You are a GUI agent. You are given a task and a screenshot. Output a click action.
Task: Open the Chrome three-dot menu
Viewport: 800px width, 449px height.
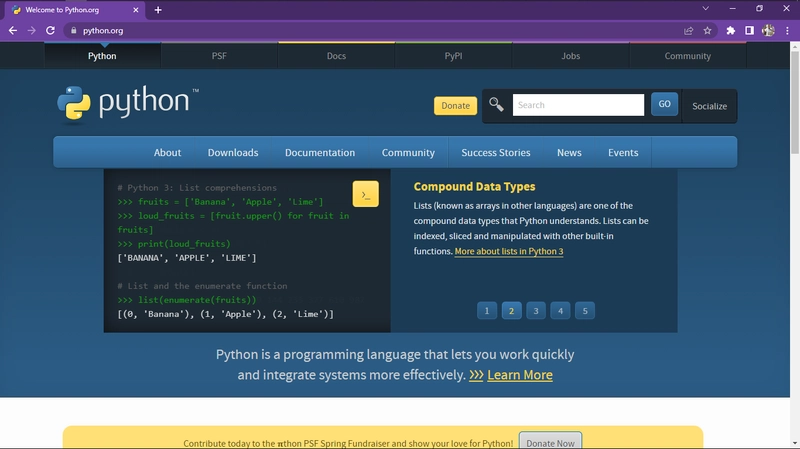pyautogui.click(x=787, y=31)
